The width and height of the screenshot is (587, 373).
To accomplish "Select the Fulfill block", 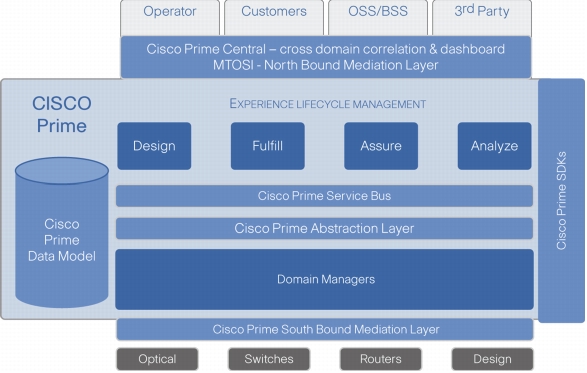I will 268,146.
